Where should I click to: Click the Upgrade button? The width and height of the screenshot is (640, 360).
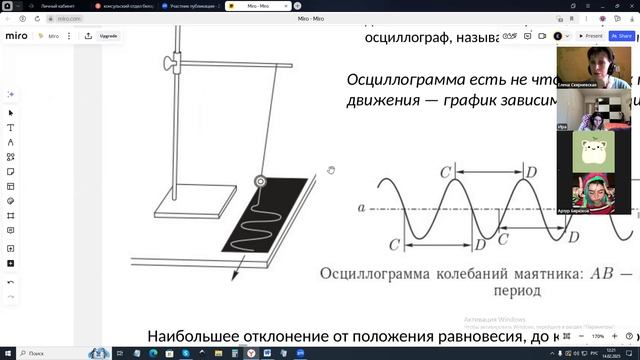108,36
